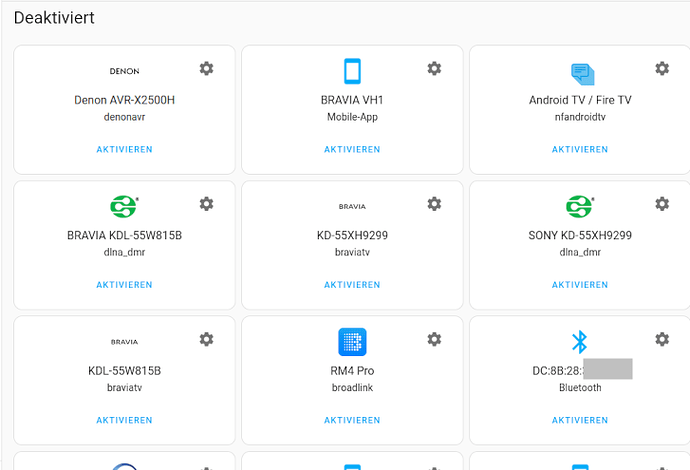Click the Deaktiviert section heading
Viewport: 690px width, 470px height.
[54, 18]
